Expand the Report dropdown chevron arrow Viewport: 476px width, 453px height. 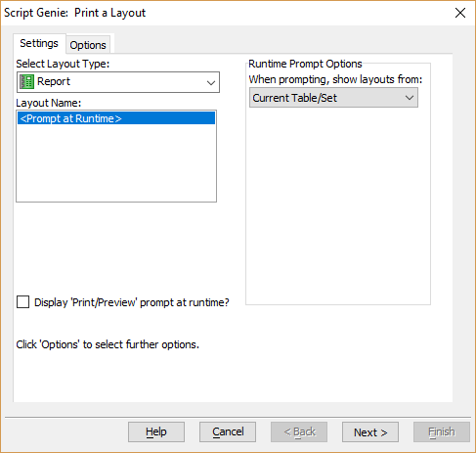(x=211, y=82)
